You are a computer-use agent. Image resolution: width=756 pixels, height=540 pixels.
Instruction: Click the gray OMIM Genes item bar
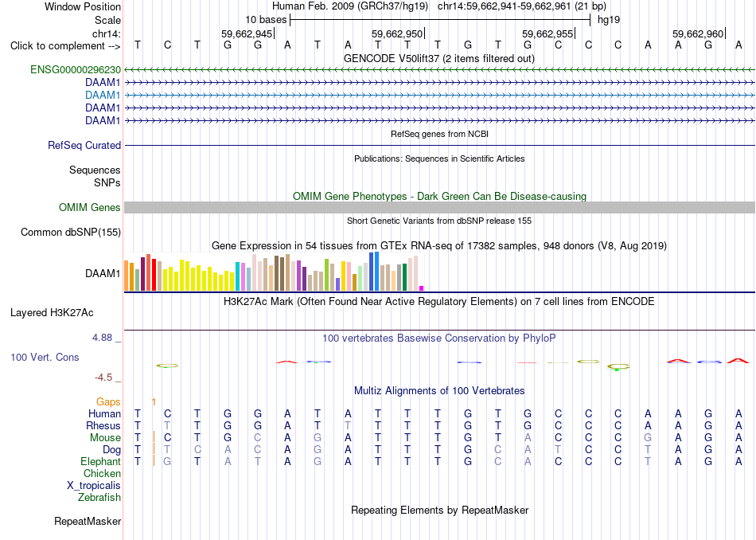point(439,208)
